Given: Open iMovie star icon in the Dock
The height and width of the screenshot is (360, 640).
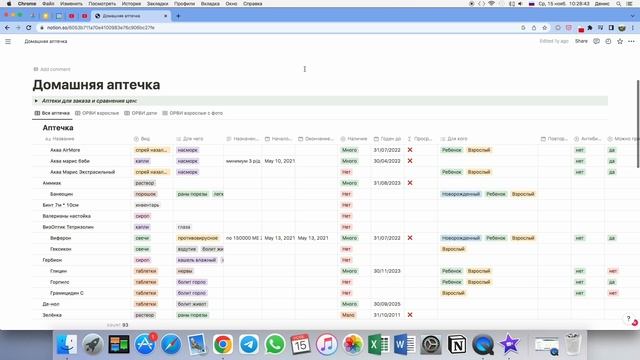Looking at the screenshot, I should tap(509, 344).
